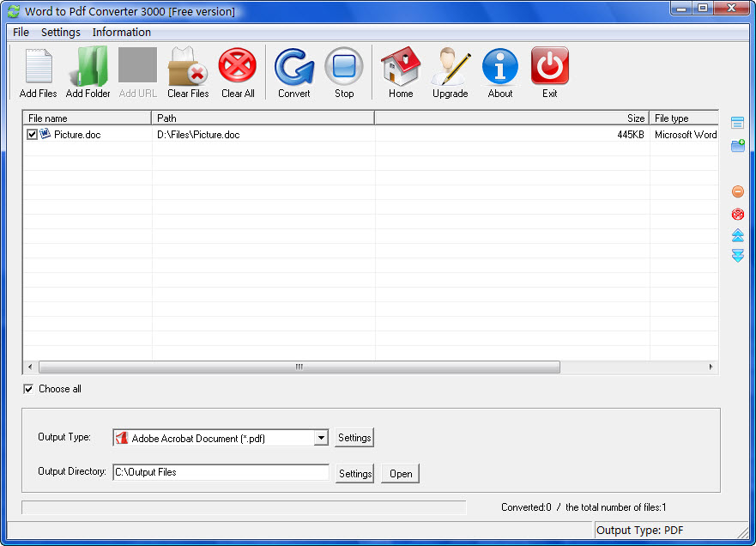Click the file list right scroll arrow

coord(711,367)
